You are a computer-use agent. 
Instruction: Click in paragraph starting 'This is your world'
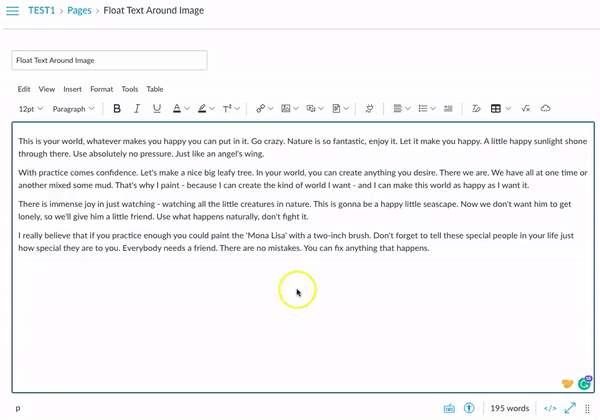(x=302, y=148)
